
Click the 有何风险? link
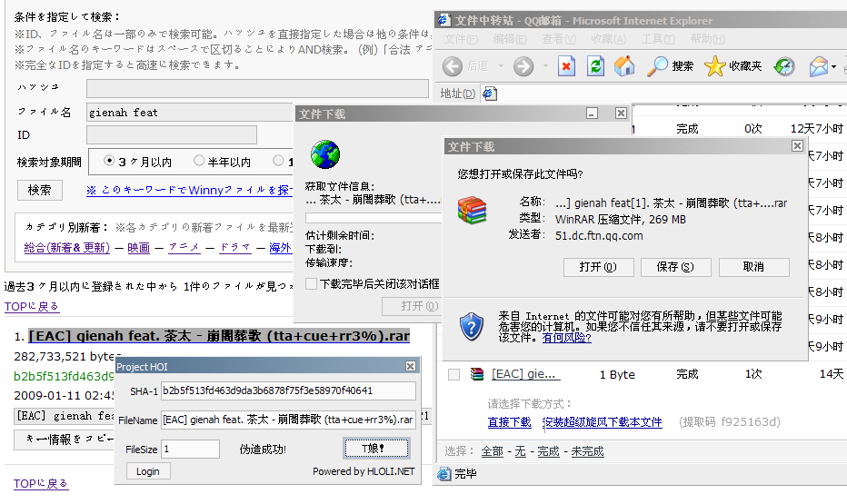pyautogui.click(x=567, y=338)
